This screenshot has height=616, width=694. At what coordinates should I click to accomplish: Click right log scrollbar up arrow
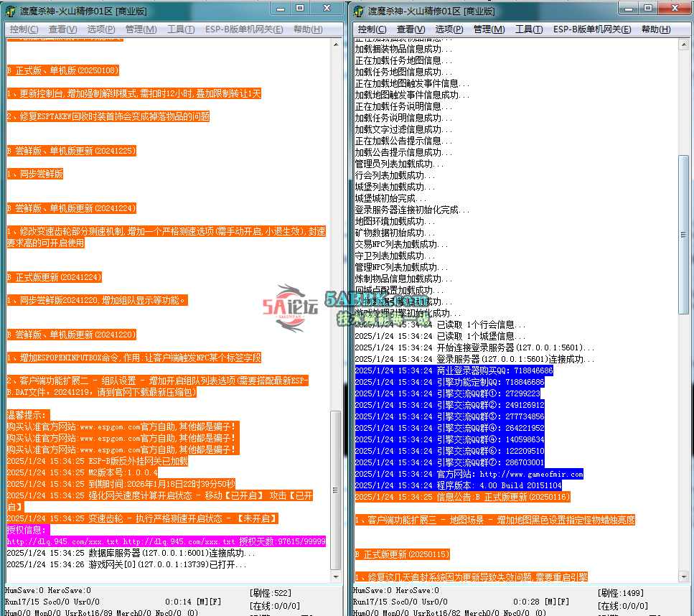click(x=684, y=45)
